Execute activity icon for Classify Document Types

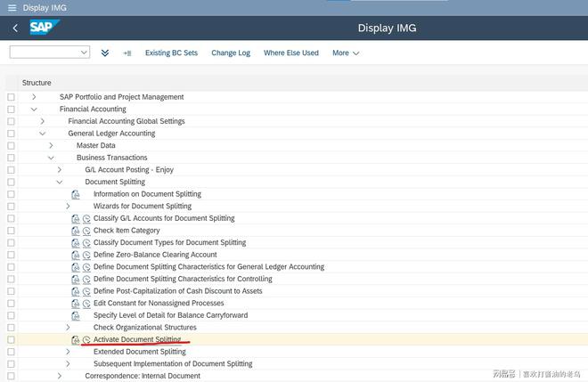(86, 243)
